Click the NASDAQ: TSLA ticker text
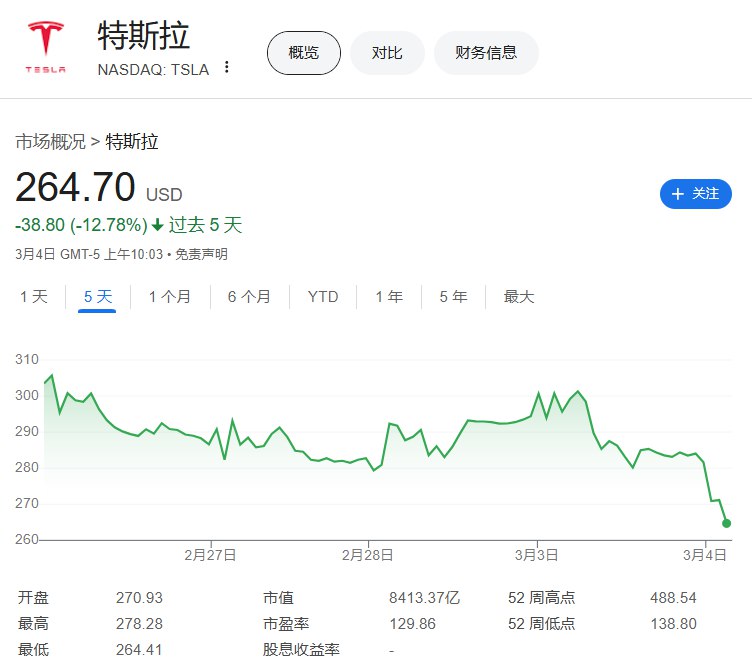The height and width of the screenshot is (661, 752). 153,70
